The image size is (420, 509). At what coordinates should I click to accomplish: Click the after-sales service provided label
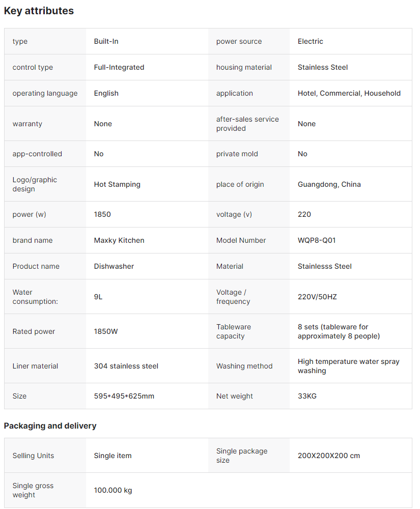coord(247,124)
